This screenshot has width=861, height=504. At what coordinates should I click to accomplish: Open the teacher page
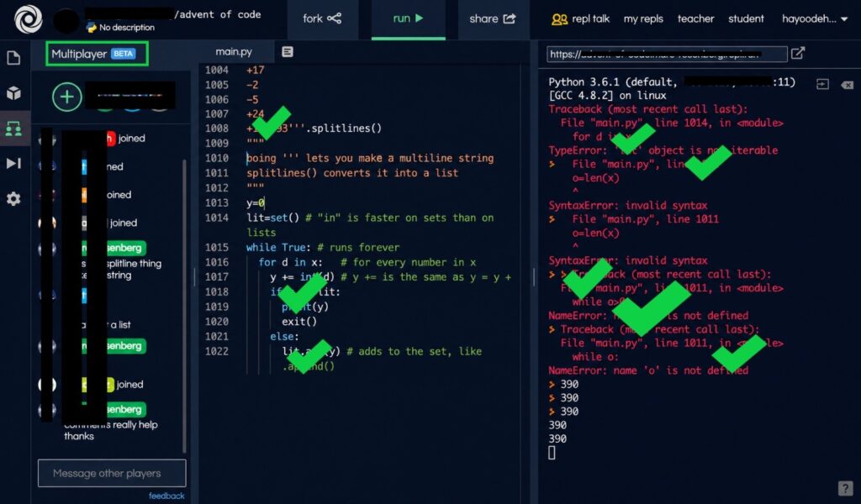[695, 18]
